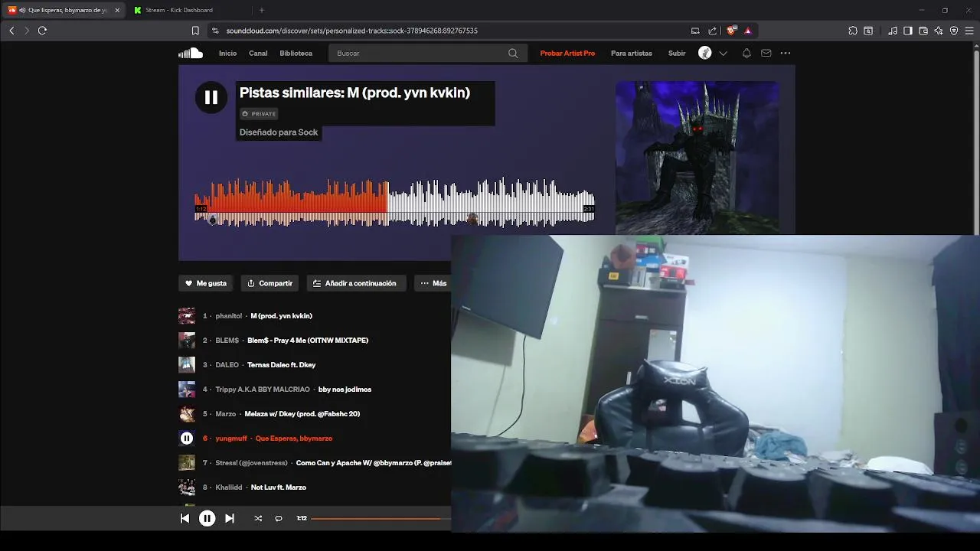
Task: Open notifications bell icon
Action: (746, 54)
